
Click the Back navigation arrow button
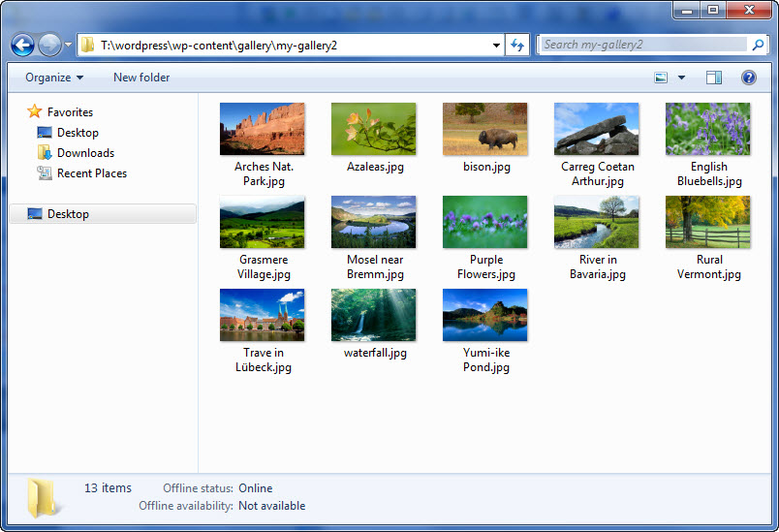(22, 45)
